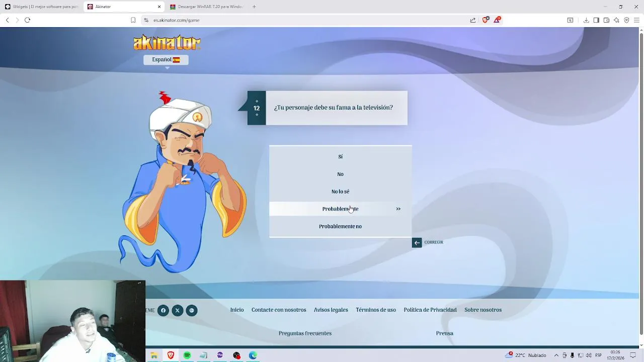644x362 pixels.
Task: Open Spotify from taskbar
Action: [x=187, y=355]
